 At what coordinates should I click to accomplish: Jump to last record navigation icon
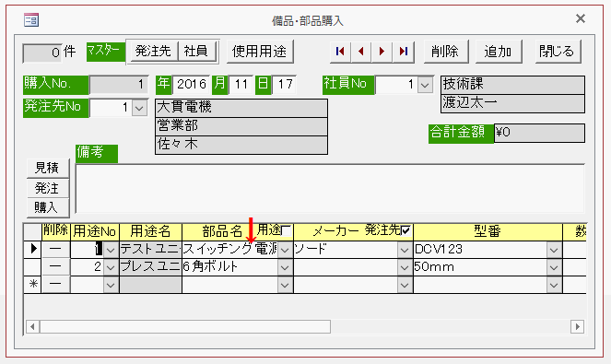[404, 52]
